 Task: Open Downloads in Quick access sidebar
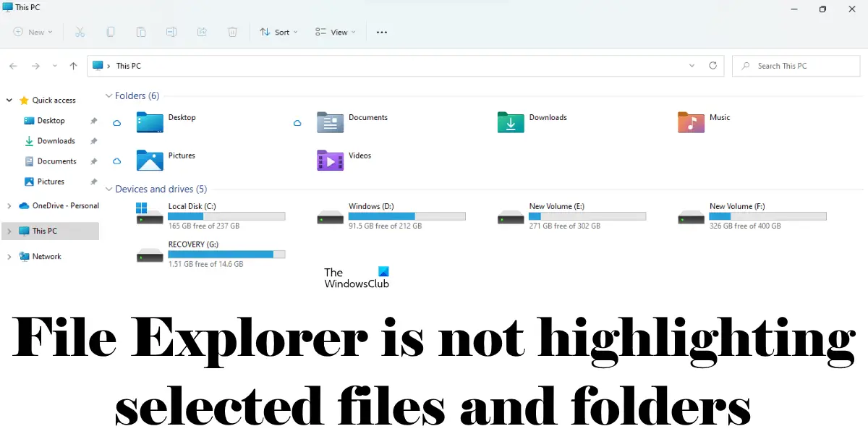pyautogui.click(x=51, y=141)
